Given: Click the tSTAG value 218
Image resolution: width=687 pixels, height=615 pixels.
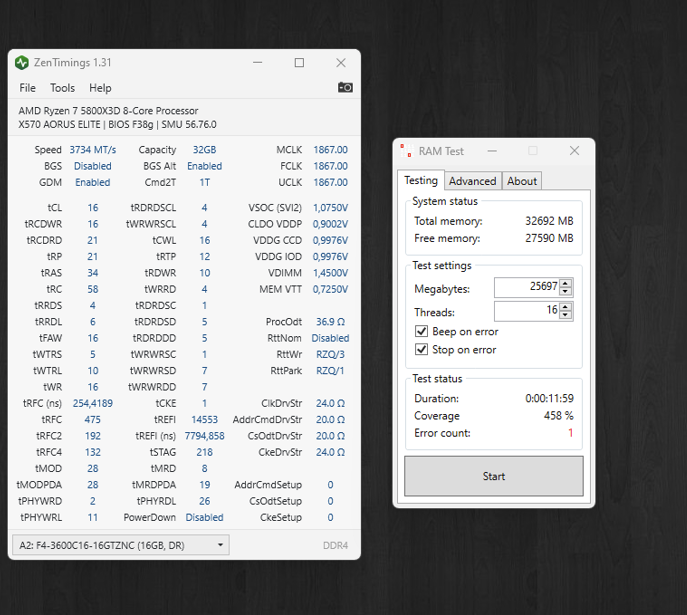Looking at the screenshot, I should pos(204,452).
